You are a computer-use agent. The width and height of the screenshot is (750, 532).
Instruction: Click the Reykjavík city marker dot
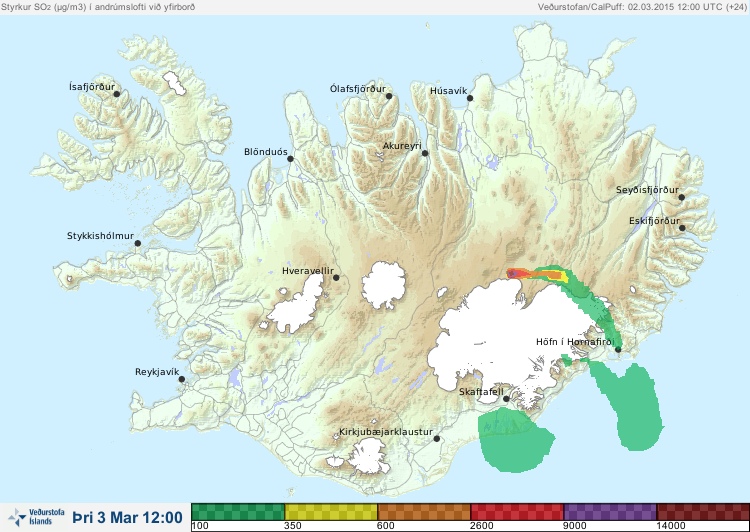[x=182, y=379]
